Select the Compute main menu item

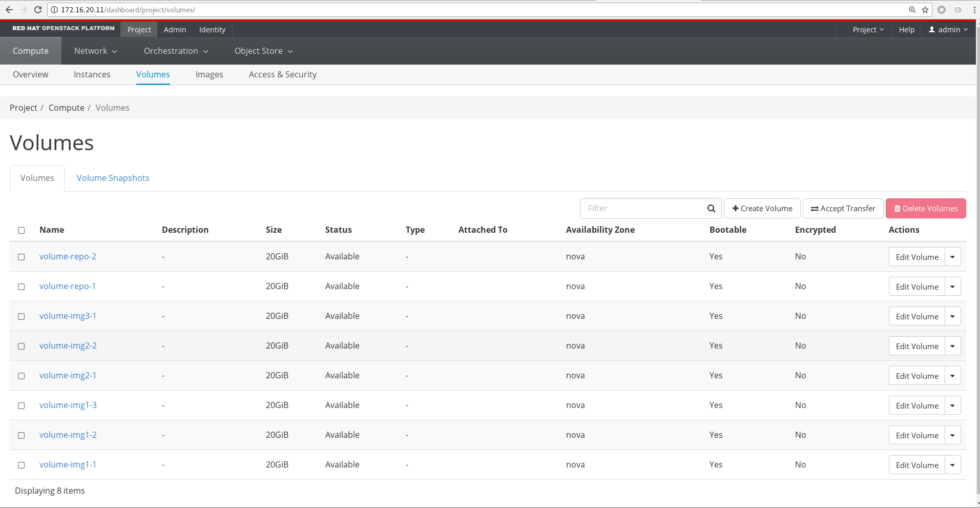31,51
